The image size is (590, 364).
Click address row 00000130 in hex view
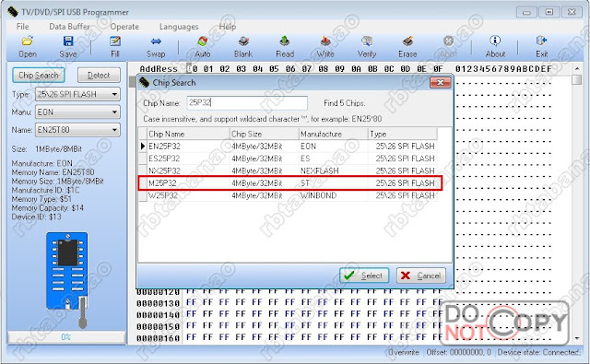point(158,303)
